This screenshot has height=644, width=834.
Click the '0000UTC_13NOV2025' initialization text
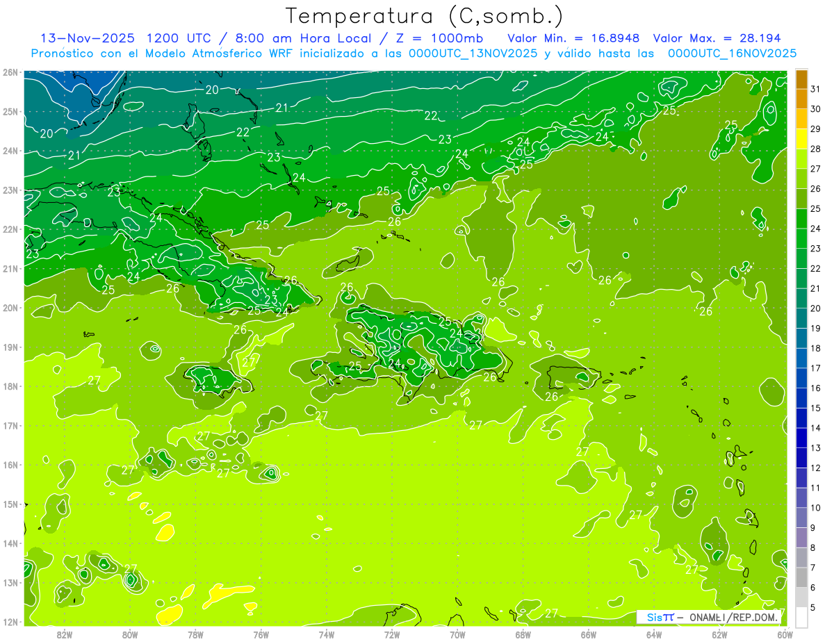point(473,53)
